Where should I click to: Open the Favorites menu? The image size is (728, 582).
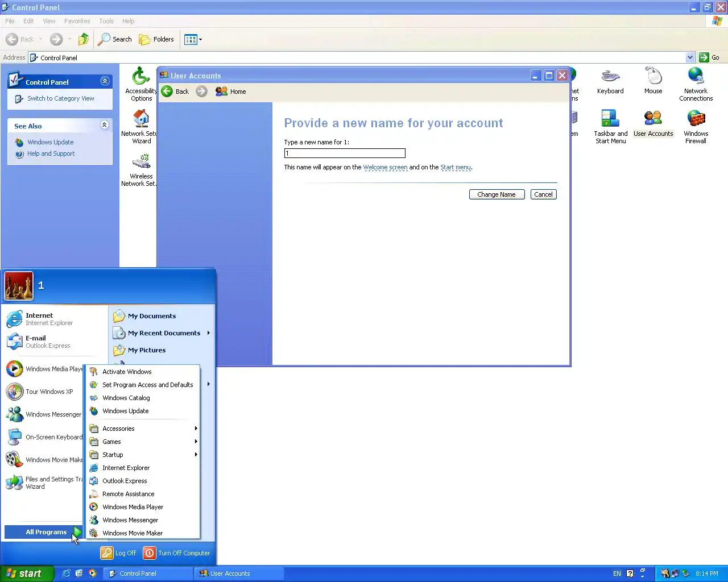(77, 21)
